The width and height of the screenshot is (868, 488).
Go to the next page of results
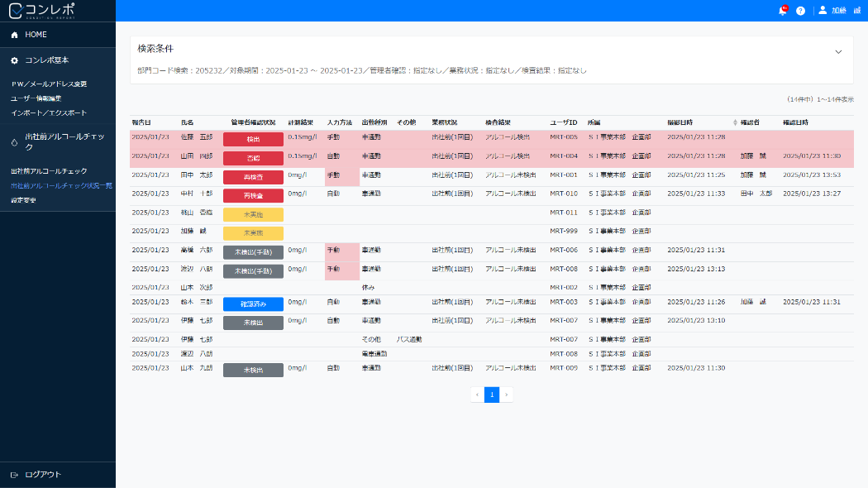tap(506, 395)
